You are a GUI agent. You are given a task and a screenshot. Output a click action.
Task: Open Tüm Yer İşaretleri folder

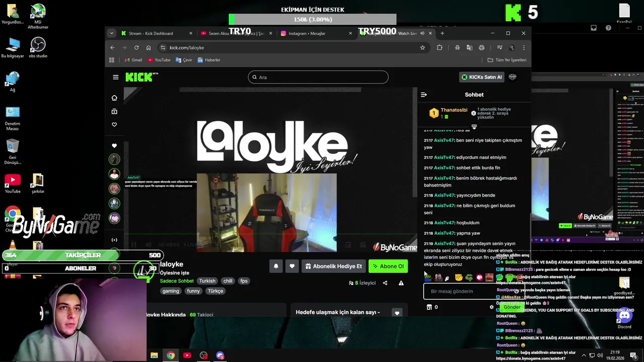coord(507,60)
